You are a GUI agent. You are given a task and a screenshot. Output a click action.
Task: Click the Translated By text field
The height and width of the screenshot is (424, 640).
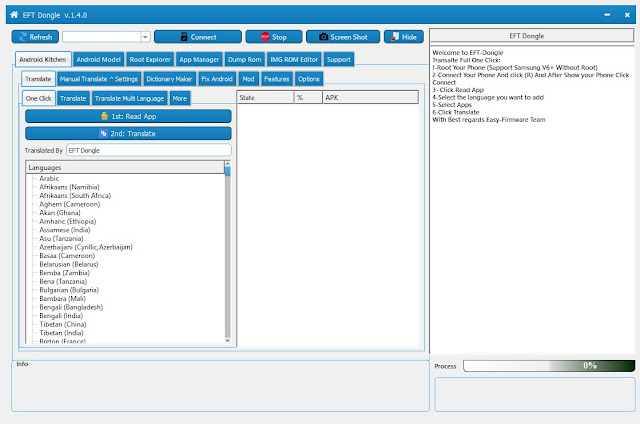pyautogui.click(x=149, y=150)
